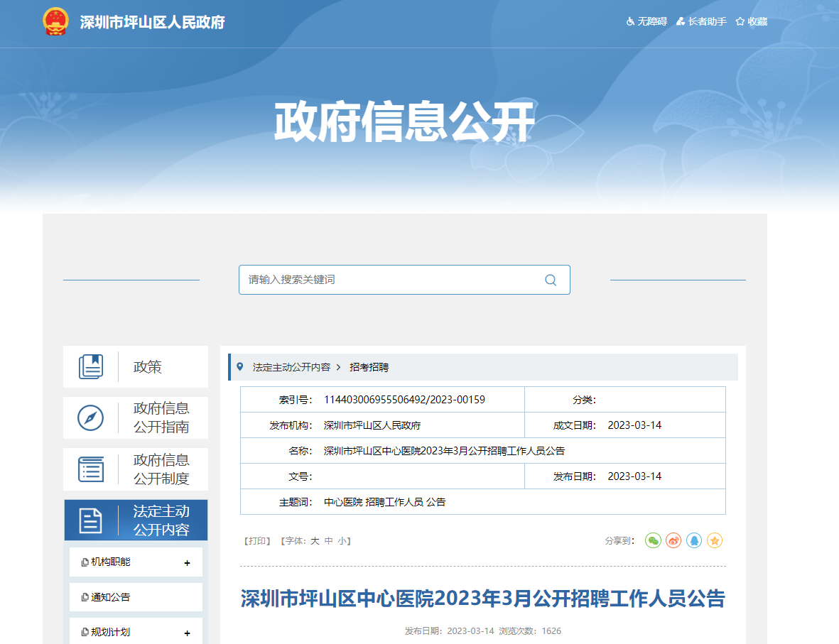This screenshot has width=839, height=644.
Task: Click the 打印 print link
Action: (x=257, y=541)
